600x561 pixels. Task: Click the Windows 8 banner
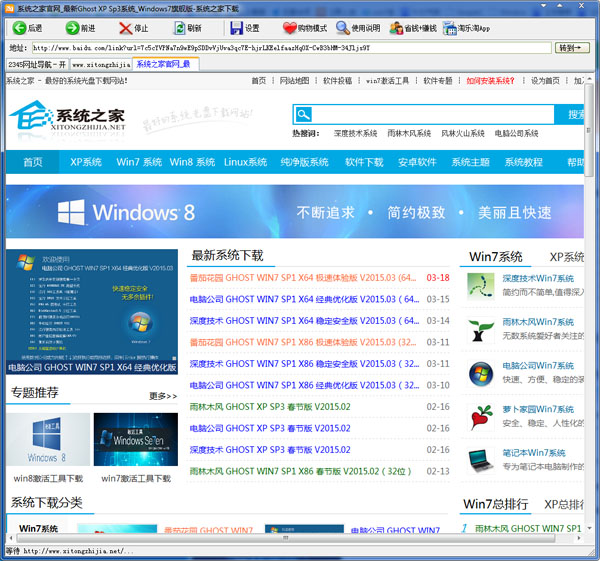pos(295,212)
